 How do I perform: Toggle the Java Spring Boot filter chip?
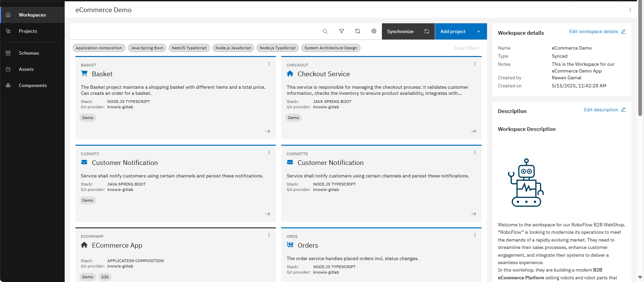(147, 48)
